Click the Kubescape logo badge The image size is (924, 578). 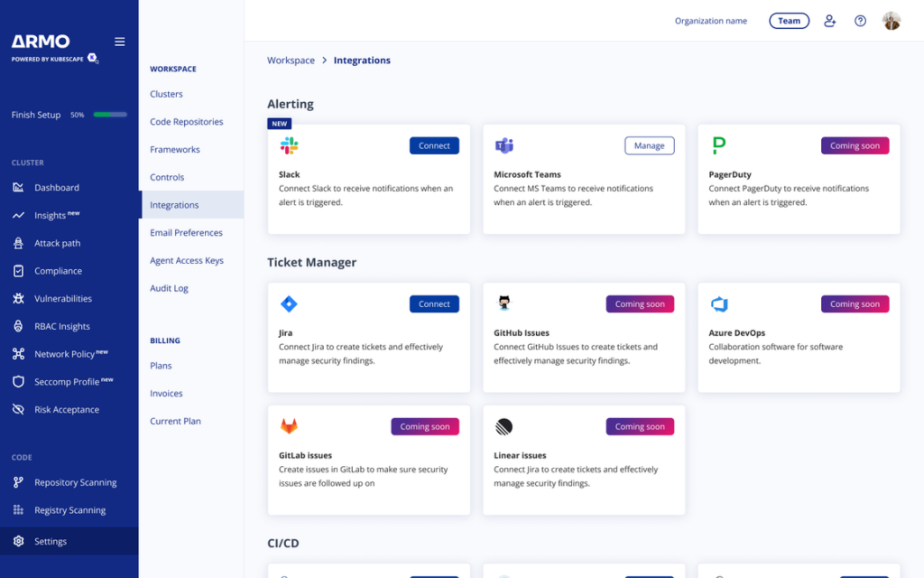tap(93, 58)
